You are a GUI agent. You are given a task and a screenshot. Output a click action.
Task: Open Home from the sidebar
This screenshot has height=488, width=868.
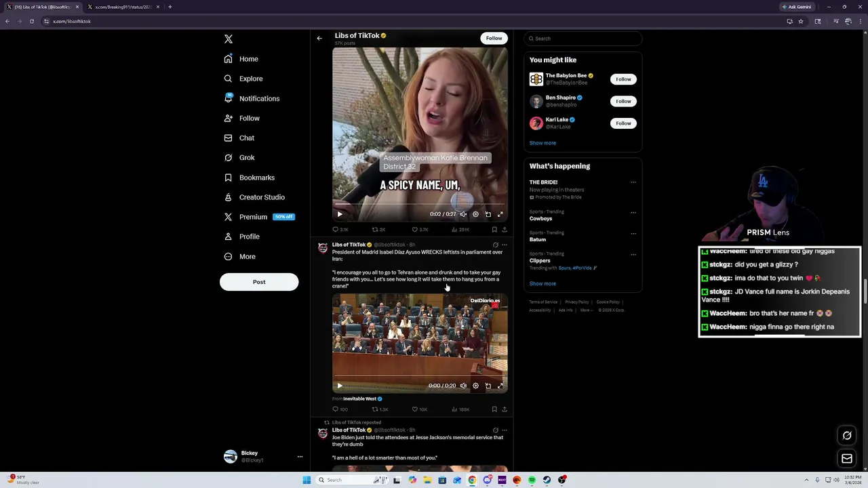click(x=241, y=59)
